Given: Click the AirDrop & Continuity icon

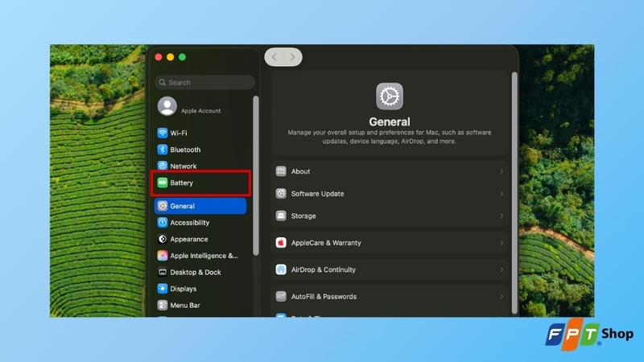Looking at the screenshot, I should [281, 269].
